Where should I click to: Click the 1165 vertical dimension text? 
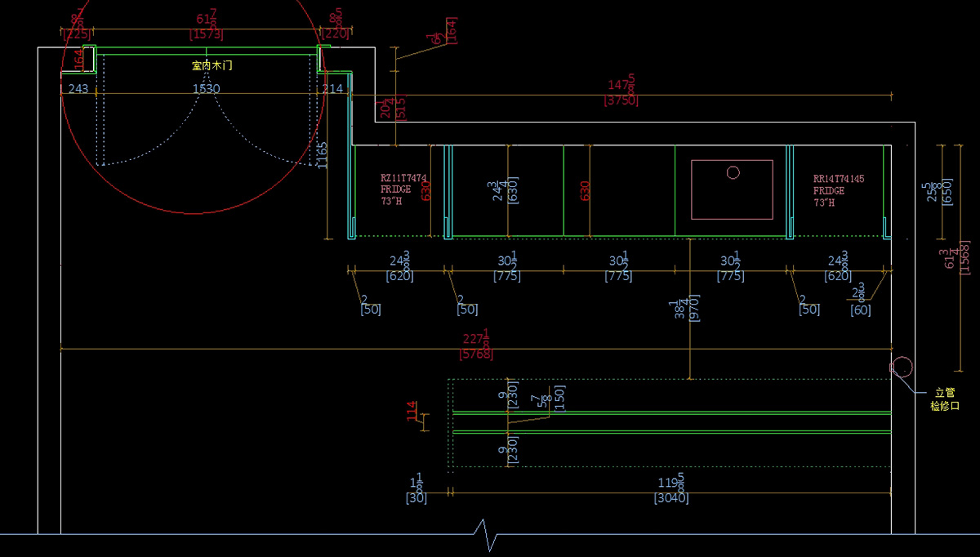point(323,155)
